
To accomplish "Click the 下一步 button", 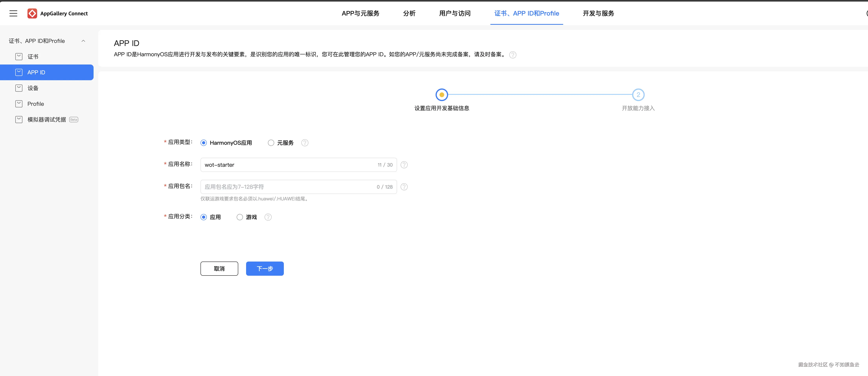I will pyautogui.click(x=265, y=269).
